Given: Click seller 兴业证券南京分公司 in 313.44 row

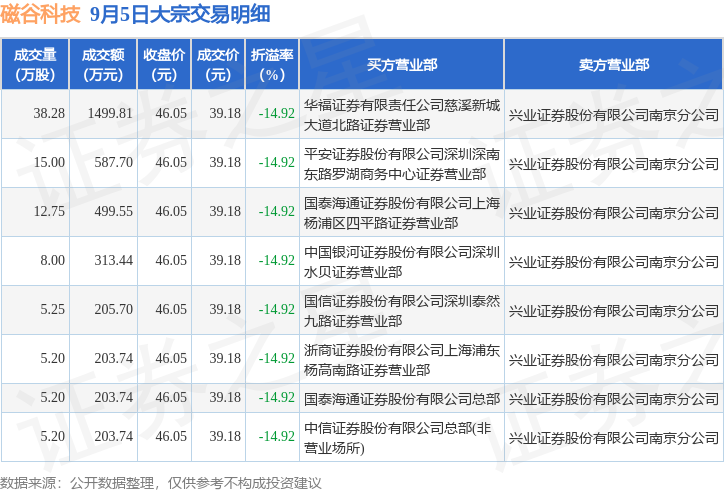Looking at the screenshot, I should pyautogui.click(x=614, y=262).
